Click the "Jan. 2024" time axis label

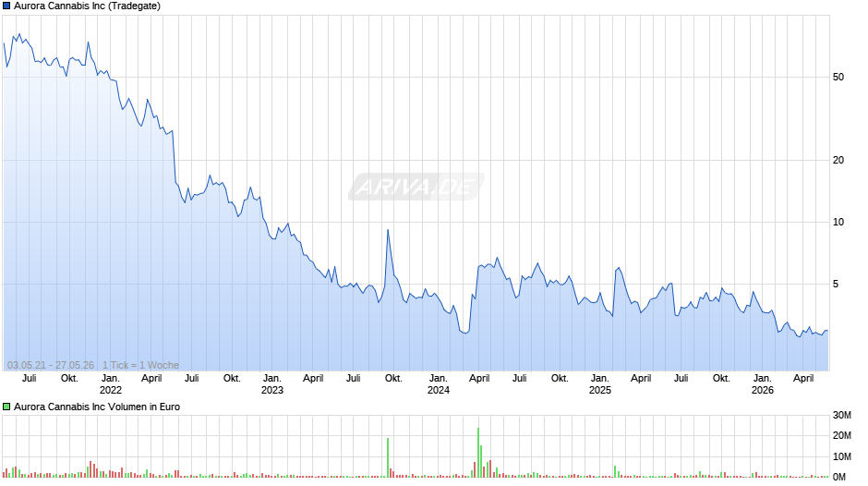coord(438,384)
